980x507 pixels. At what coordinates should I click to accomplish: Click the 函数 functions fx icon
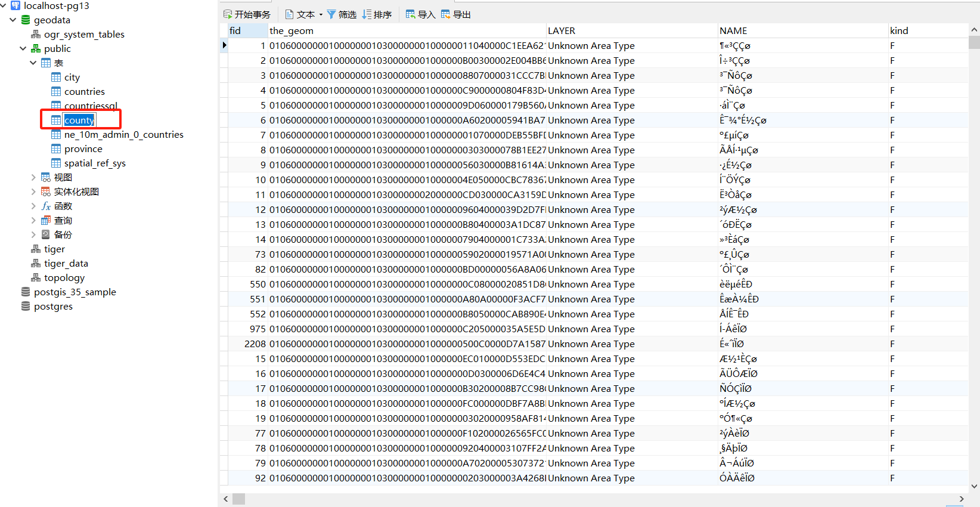coord(46,206)
